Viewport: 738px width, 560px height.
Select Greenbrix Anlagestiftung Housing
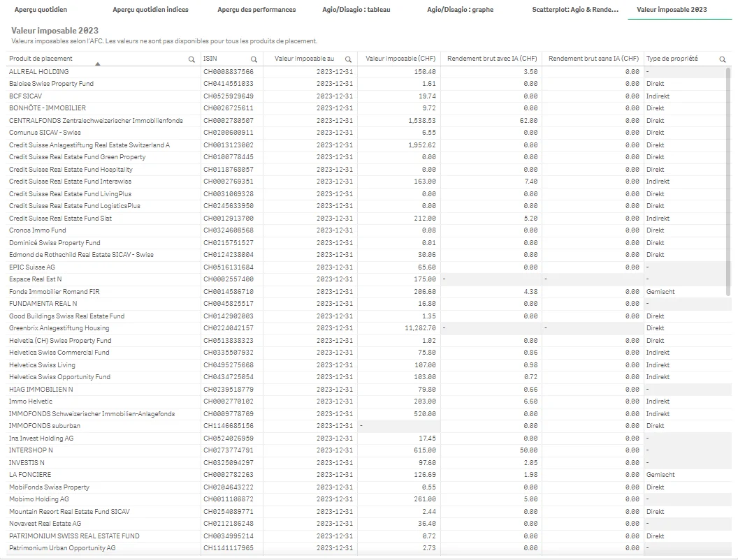point(59,328)
